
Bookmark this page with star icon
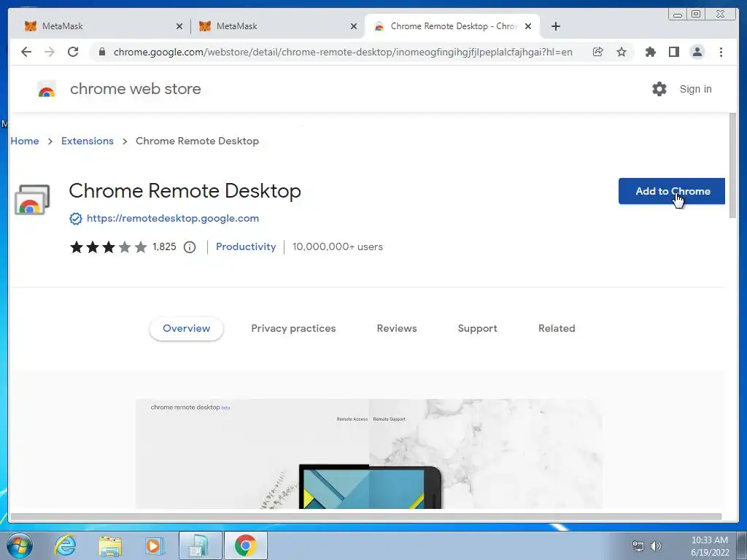pyautogui.click(x=622, y=52)
